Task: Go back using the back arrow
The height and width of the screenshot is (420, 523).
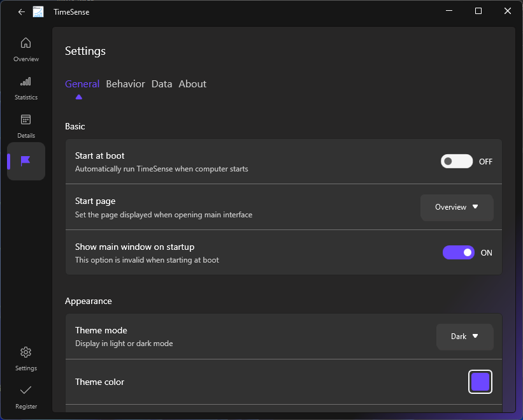Action: point(22,12)
